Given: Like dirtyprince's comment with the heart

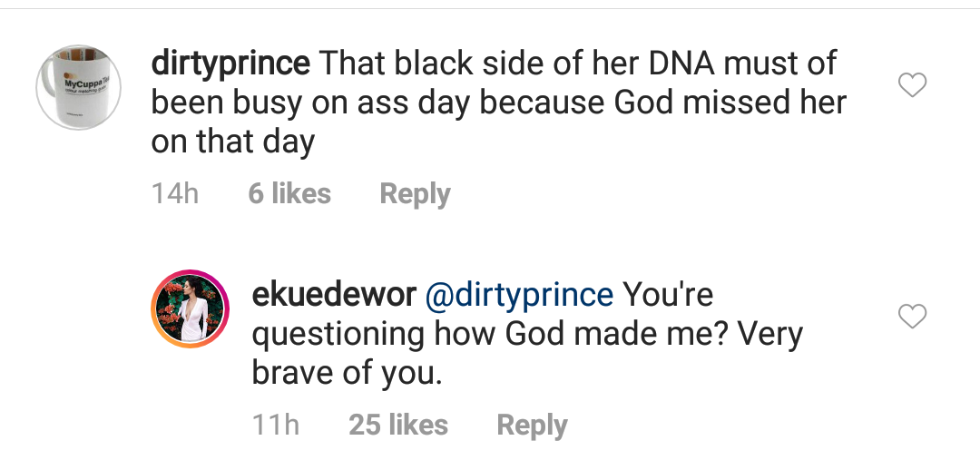Looking at the screenshot, I should tap(911, 86).
